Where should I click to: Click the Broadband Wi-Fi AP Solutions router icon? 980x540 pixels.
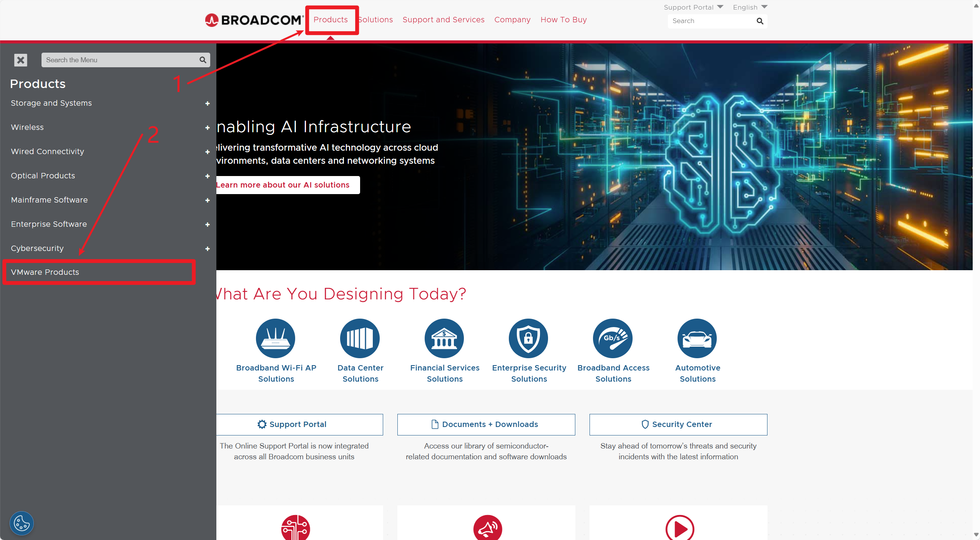(x=276, y=338)
